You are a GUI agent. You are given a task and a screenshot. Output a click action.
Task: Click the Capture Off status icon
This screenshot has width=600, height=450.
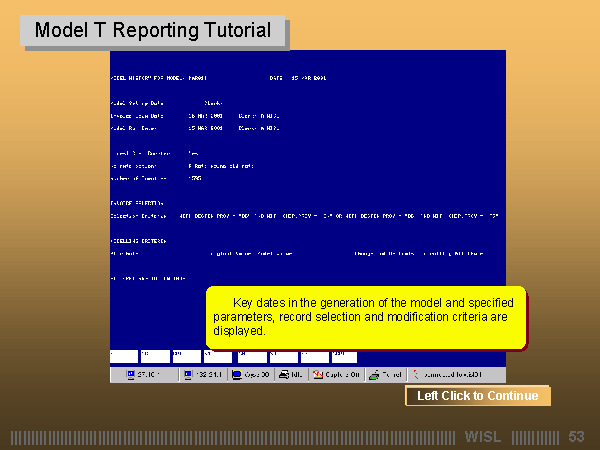click(319, 375)
